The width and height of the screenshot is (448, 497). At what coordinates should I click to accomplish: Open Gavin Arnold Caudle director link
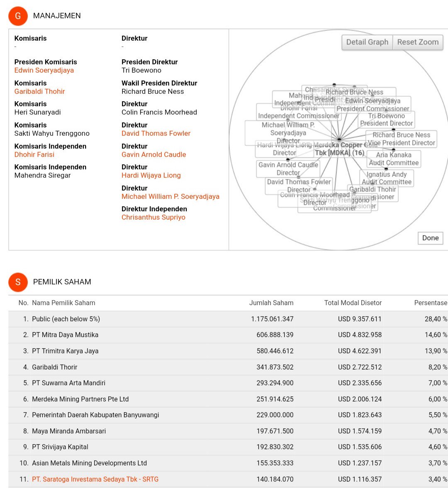[154, 155]
